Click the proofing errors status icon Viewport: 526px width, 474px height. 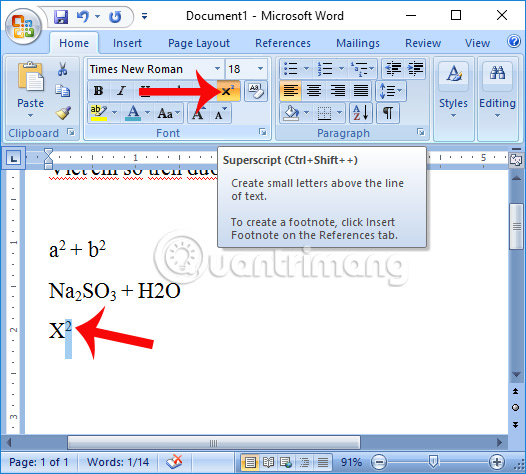point(174,462)
